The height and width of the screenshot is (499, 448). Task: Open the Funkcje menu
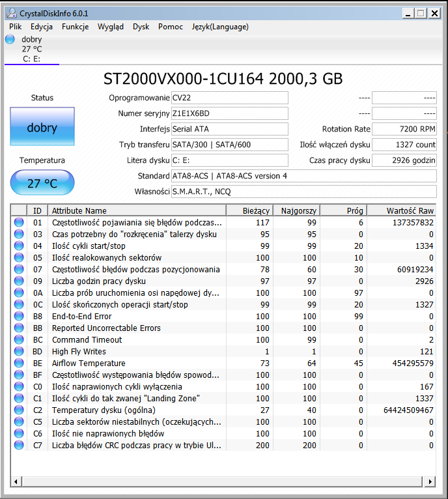click(x=75, y=27)
